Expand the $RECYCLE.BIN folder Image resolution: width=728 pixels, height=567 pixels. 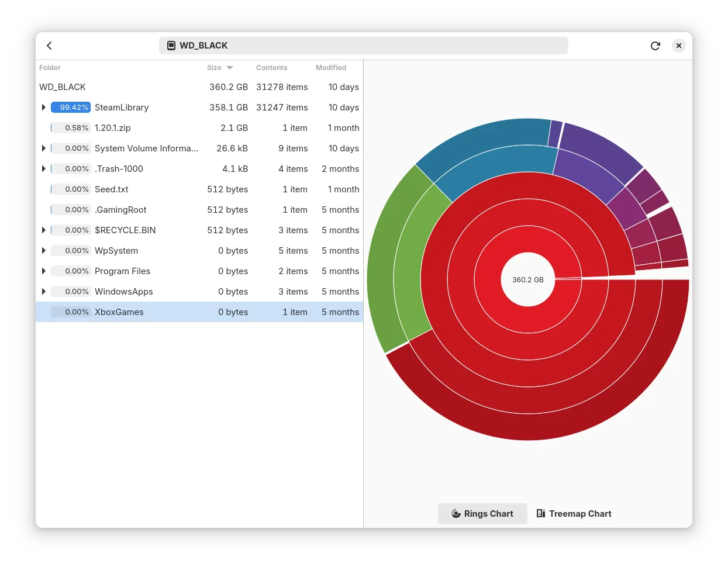pyautogui.click(x=44, y=230)
